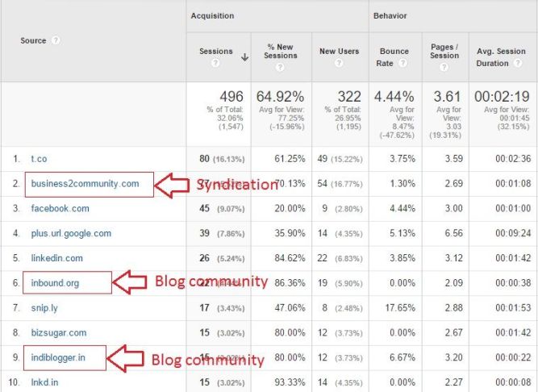Click snip.ly bounce rate 17.65%
538x392 pixels.
(400, 307)
